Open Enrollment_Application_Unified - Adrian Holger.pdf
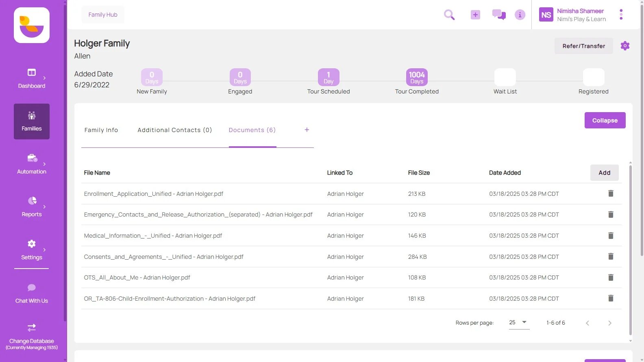This screenshot has width=644, height=362. pyautogui.click(x=153, y=194)
